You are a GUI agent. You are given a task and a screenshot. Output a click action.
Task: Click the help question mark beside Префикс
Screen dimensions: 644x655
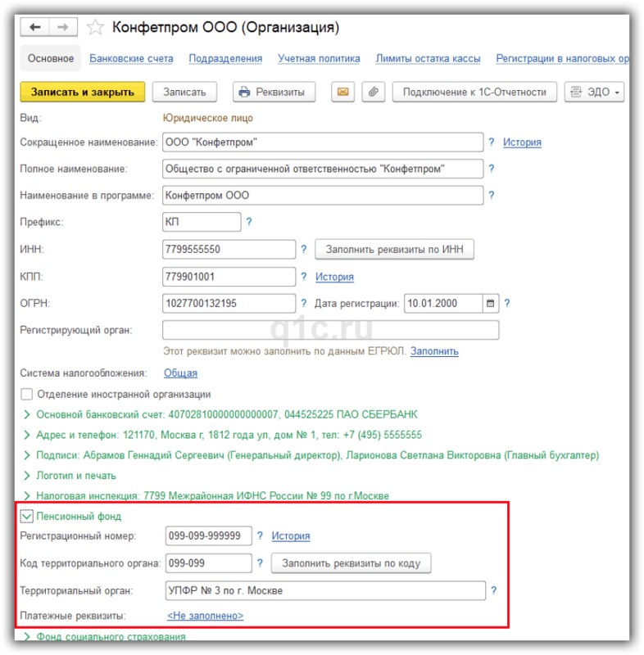(249, 222)
